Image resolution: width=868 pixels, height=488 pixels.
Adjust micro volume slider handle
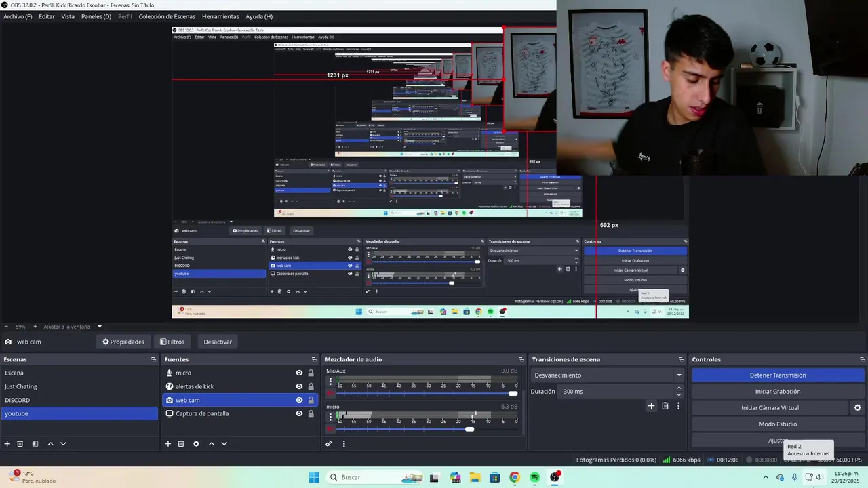[x=469, y=429]
